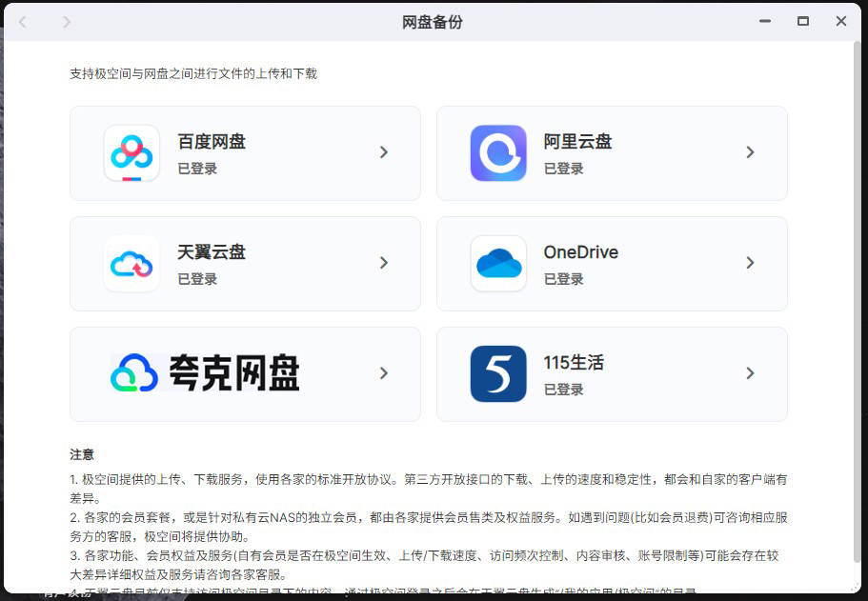Expand the 夸克网盘 chevron
The width and height of the screenshot is (868, 601).
[x=384, y=373]
